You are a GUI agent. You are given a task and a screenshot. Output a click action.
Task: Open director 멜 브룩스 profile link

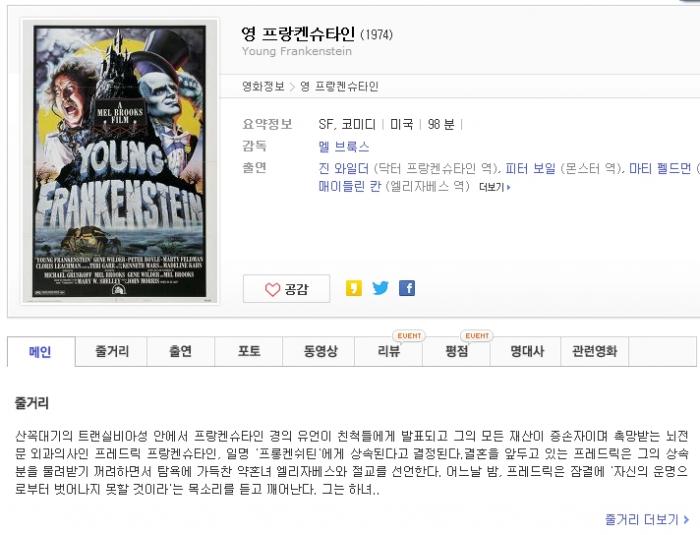[344, 146]
